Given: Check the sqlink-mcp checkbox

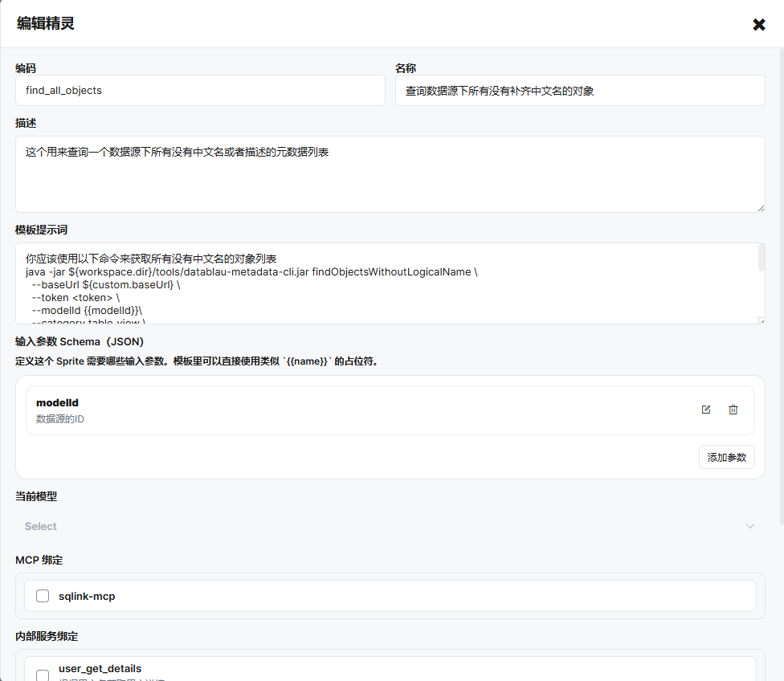Looking at the screenshot, I should coord(43,596).
